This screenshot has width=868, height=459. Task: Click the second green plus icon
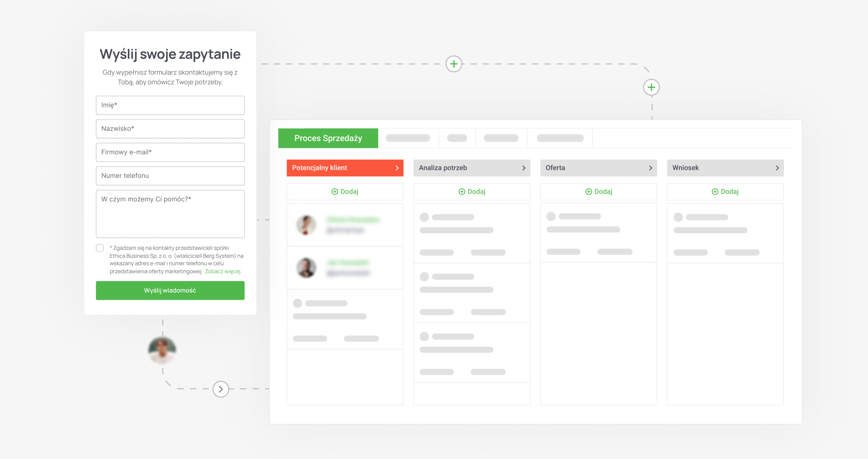[x=650, y=87]
